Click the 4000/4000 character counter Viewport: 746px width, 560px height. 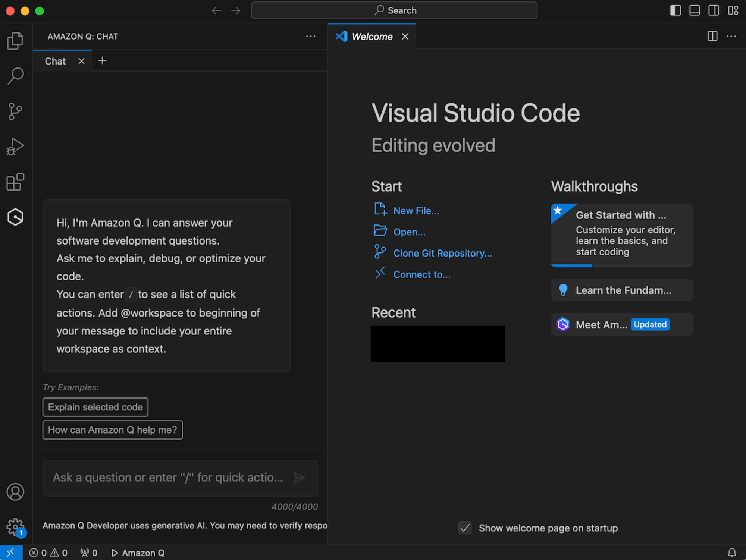[295, 507]
